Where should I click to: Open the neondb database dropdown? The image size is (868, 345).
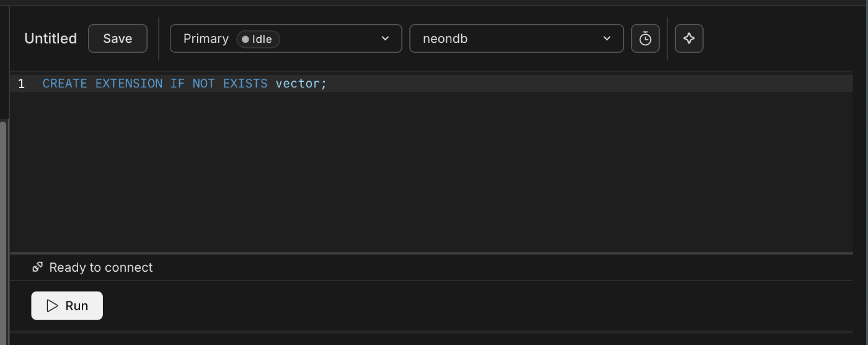[x=516, y=38]
